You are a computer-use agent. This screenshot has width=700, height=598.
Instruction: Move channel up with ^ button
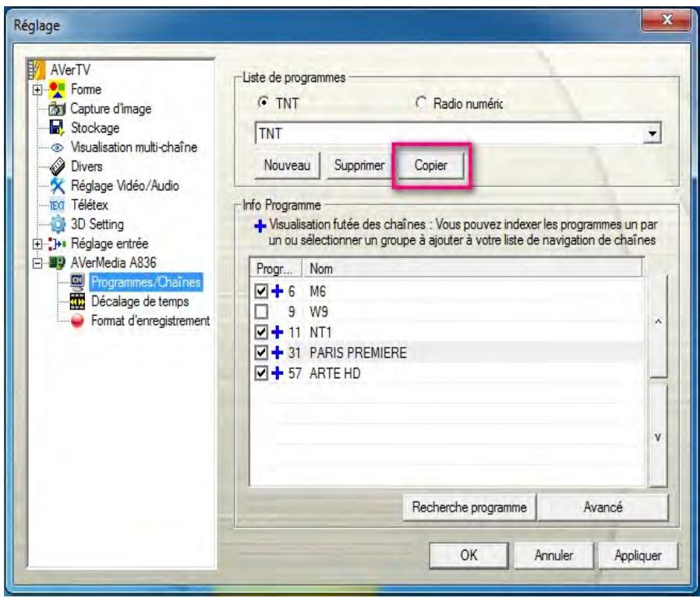point(658,326)
